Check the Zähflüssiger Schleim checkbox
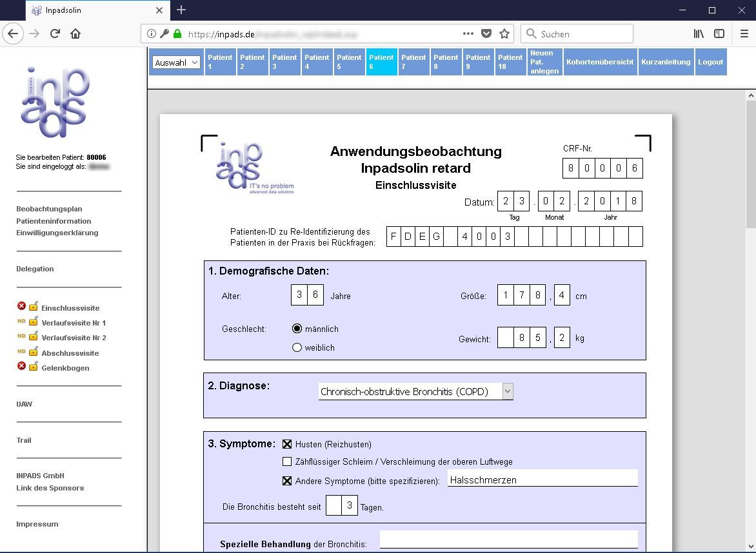Image resolution: width=756 pixels, height=553 pixels. pos(287,461)
